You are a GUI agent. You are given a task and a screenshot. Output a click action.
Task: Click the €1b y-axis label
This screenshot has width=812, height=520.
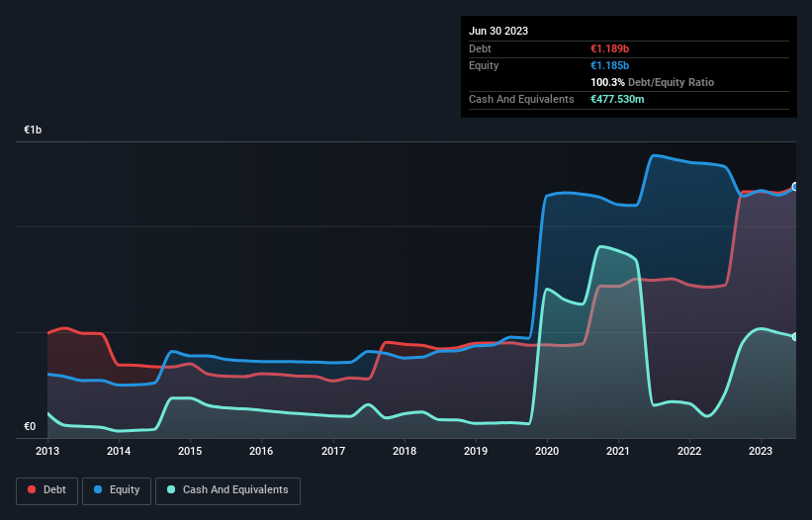[x=33, y=130]
